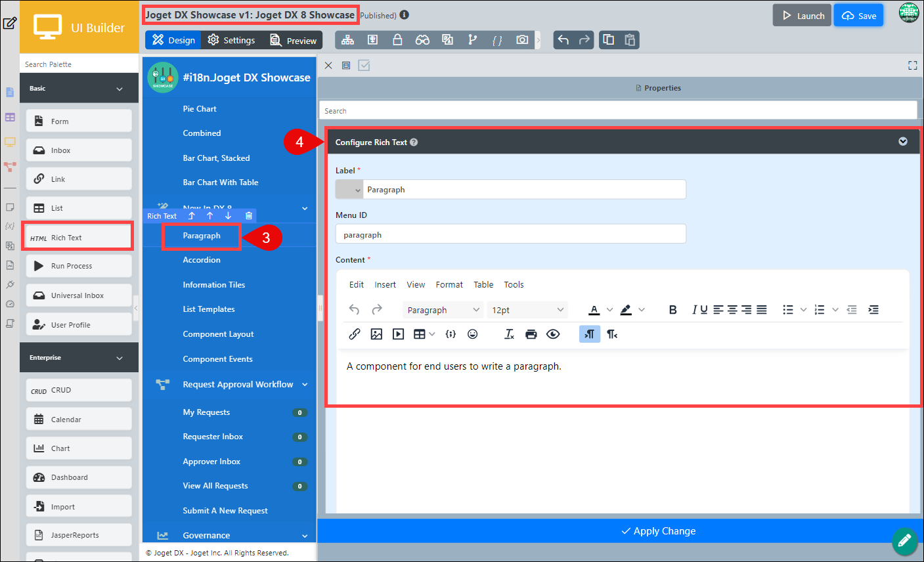Switch to the Design tab
The width and height of the screenshot is (924, 562).
[173, 40]
